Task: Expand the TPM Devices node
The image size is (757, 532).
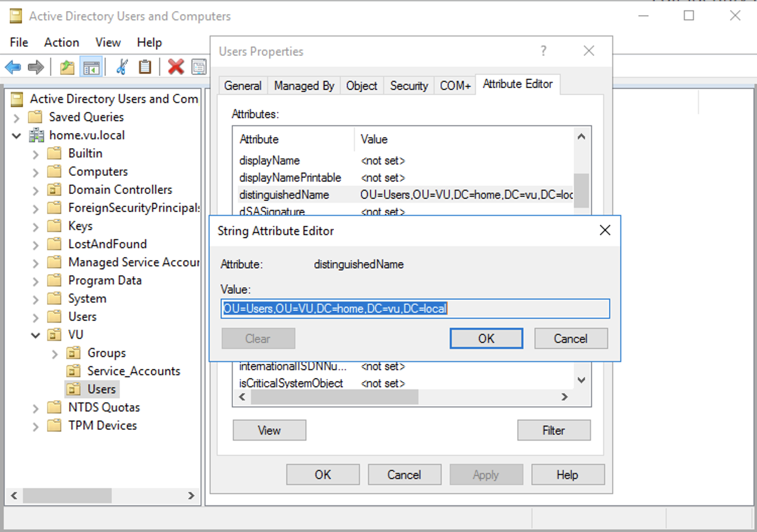Action: click(35, 427)
